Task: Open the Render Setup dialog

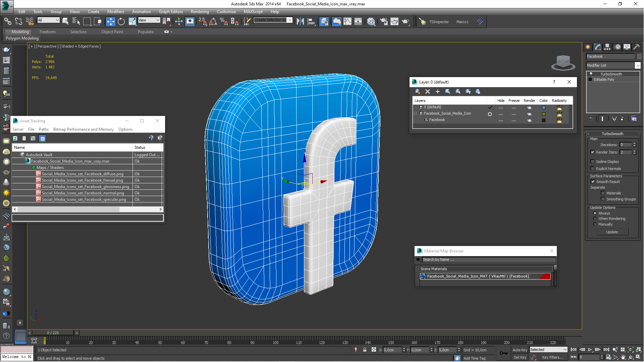Action: (x=383, y=21)
